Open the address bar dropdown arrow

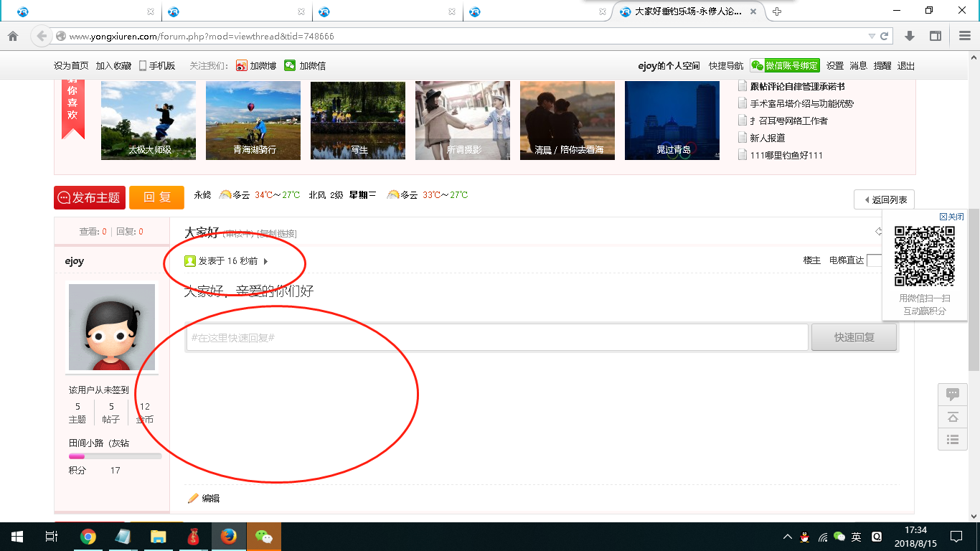pos(870,35)
